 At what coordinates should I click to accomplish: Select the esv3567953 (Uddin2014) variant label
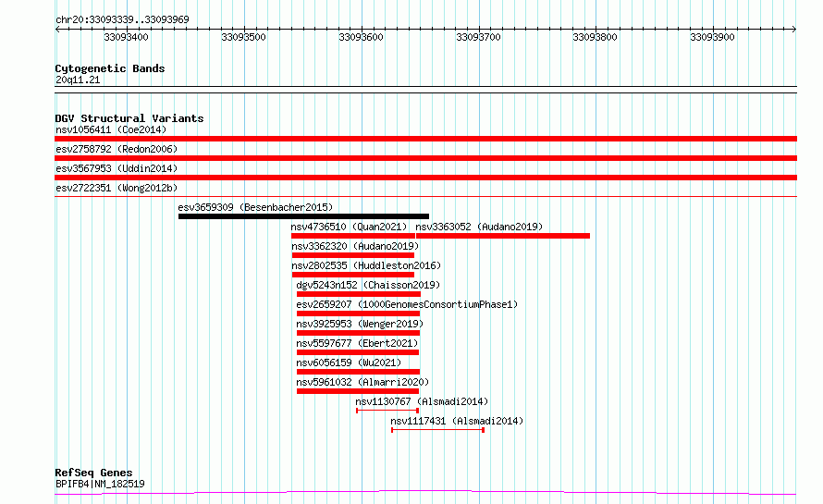click(117, 168)
